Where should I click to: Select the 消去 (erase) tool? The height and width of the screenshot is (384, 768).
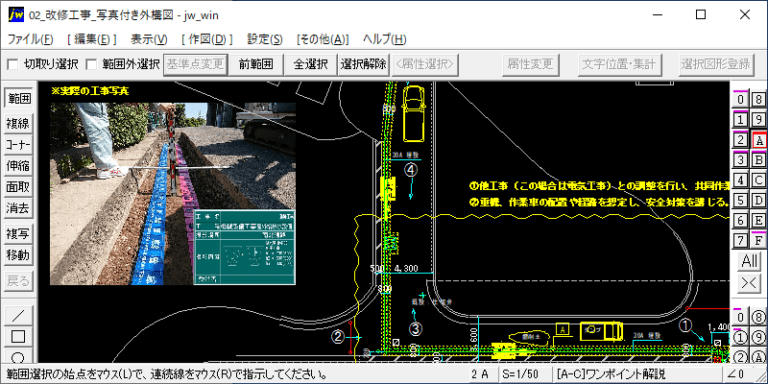pyautogui.click(x=19, y=208)
